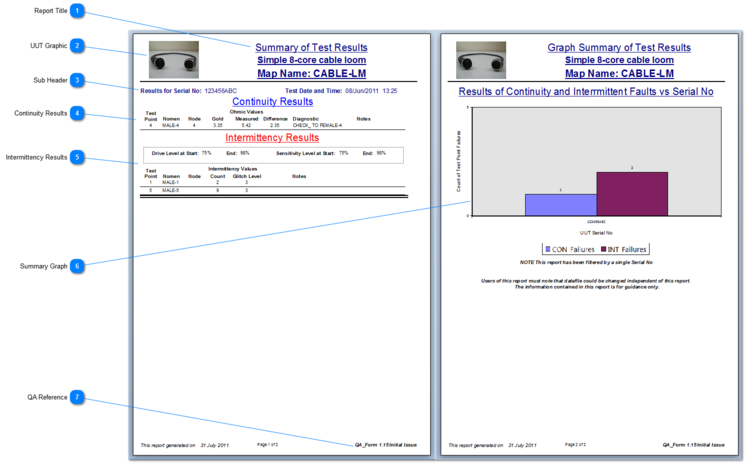Click the blue 'Continuity Results' heading
This screenshot has height=464, width=746.
273,102
